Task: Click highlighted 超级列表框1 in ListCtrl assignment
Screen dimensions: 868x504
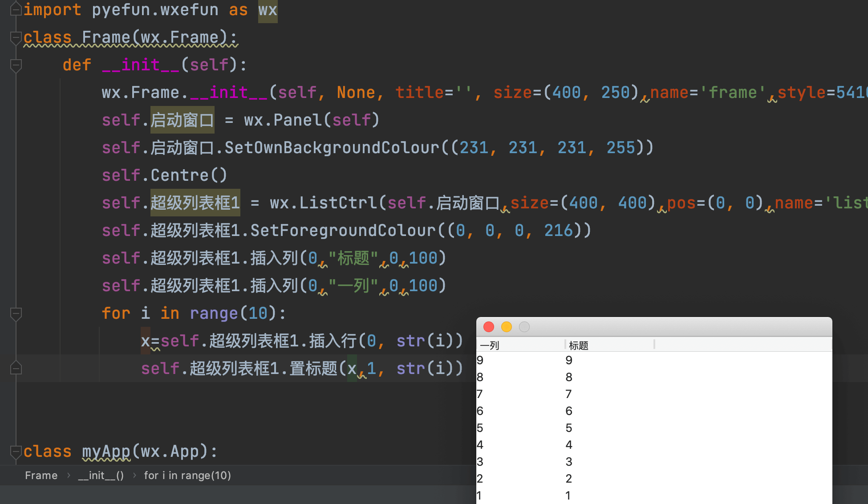Action: pyautogui.click(x=195, y=203)
